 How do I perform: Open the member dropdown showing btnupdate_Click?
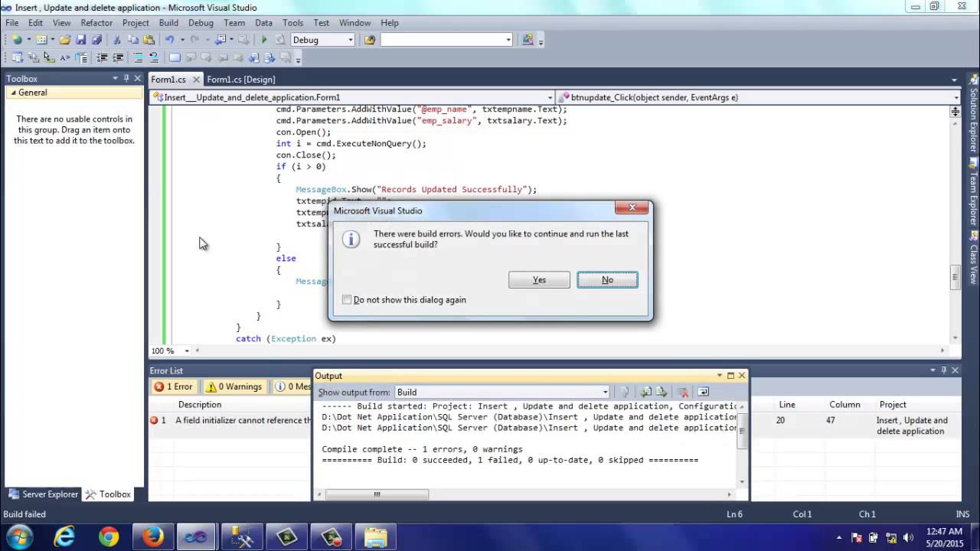(955, 97)
